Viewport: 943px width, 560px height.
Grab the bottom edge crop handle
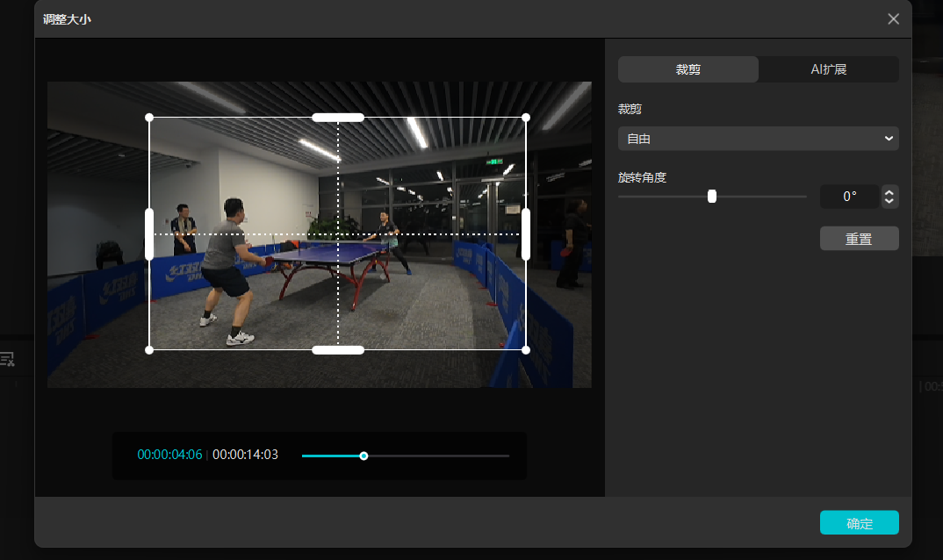tap(338, 350)
